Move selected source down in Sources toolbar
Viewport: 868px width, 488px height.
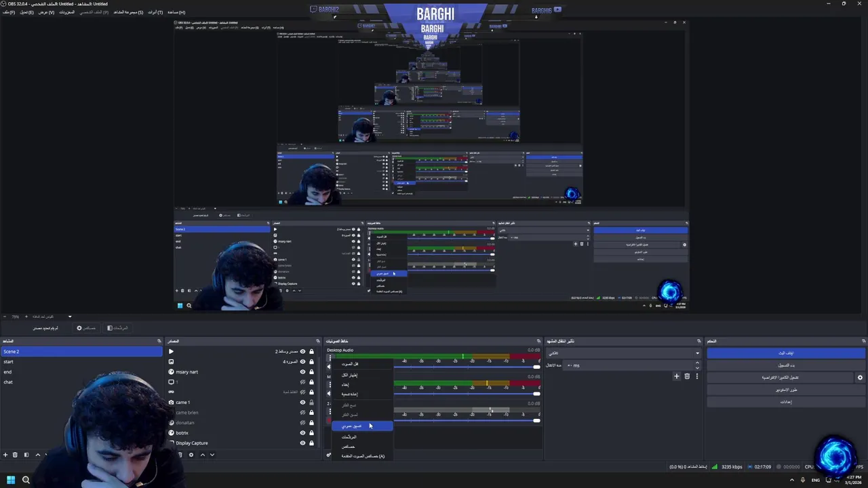212,455
